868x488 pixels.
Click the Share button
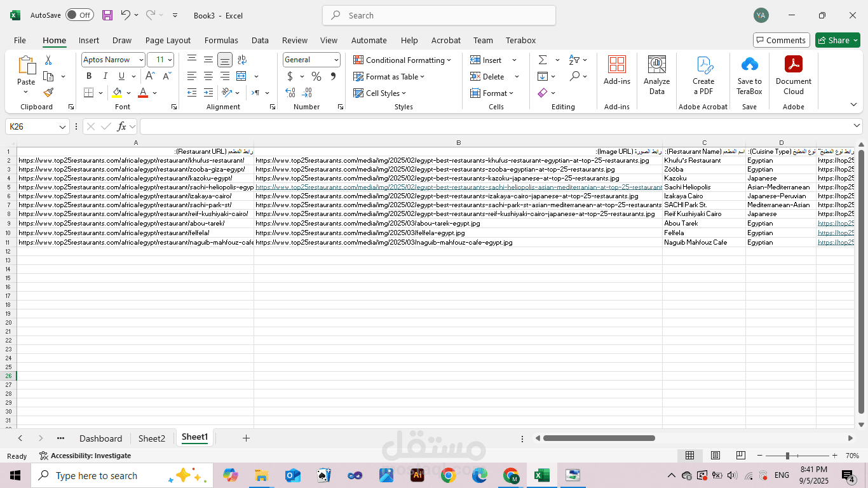point(837,40)
